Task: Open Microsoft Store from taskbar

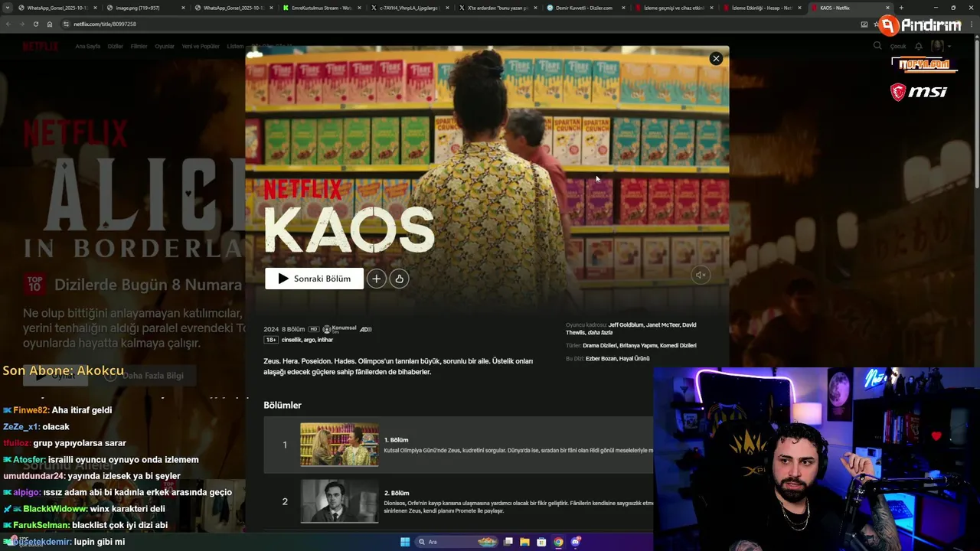Action: coord(541,542)
